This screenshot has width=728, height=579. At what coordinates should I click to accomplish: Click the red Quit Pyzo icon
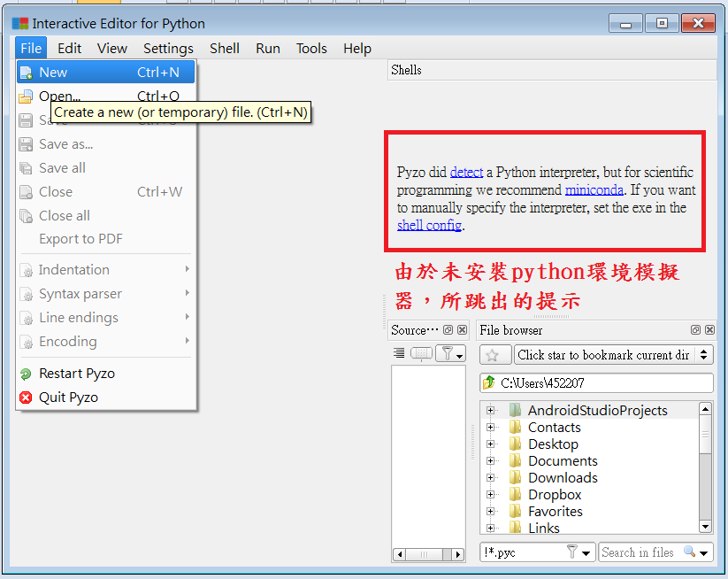point(26,398)
